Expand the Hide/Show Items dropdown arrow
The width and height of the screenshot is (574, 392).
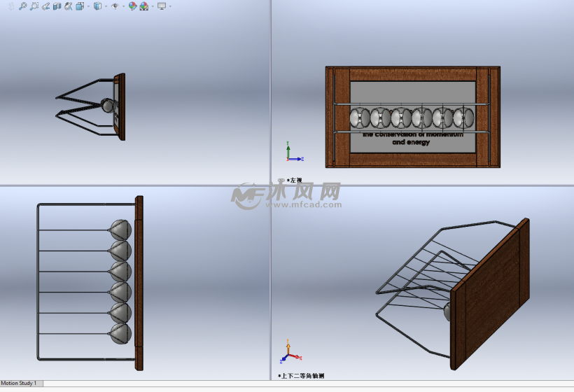click(123, 6)
